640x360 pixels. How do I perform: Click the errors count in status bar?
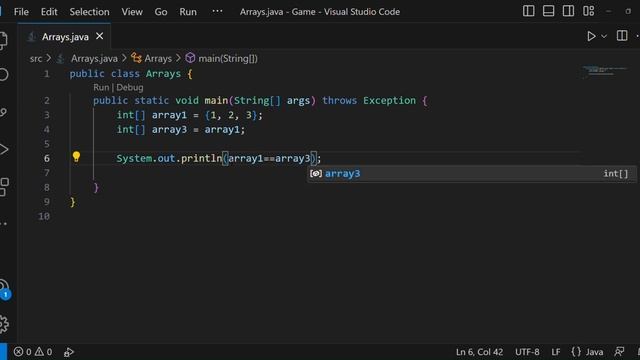(x=23, y=351)
